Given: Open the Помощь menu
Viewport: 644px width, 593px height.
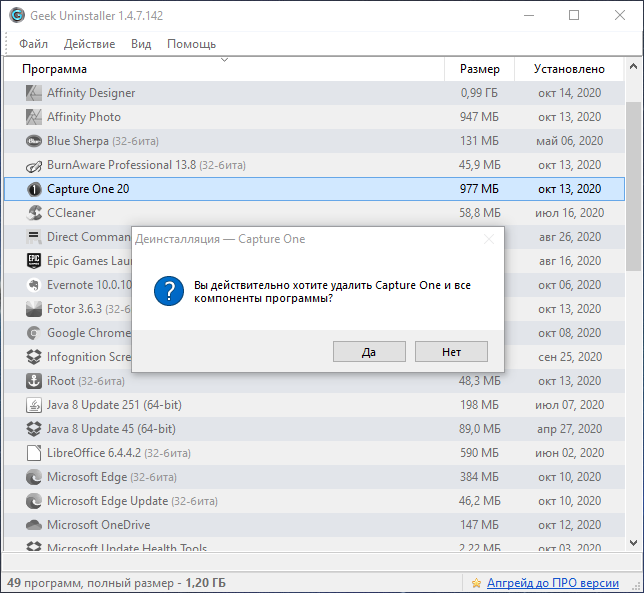Looking at the screenshot, I should click(191, 44).
